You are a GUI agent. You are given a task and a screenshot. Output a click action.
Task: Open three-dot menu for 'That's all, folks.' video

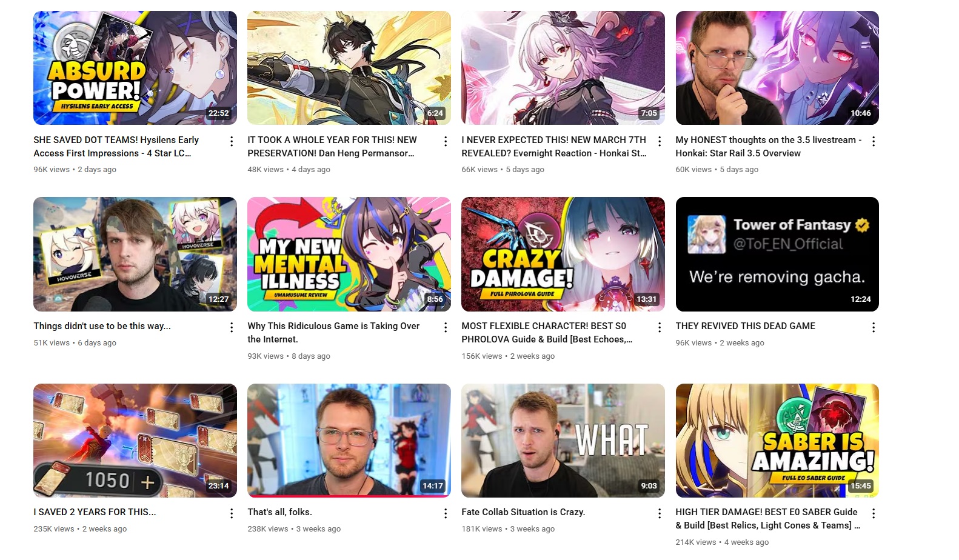pos(446,513)
